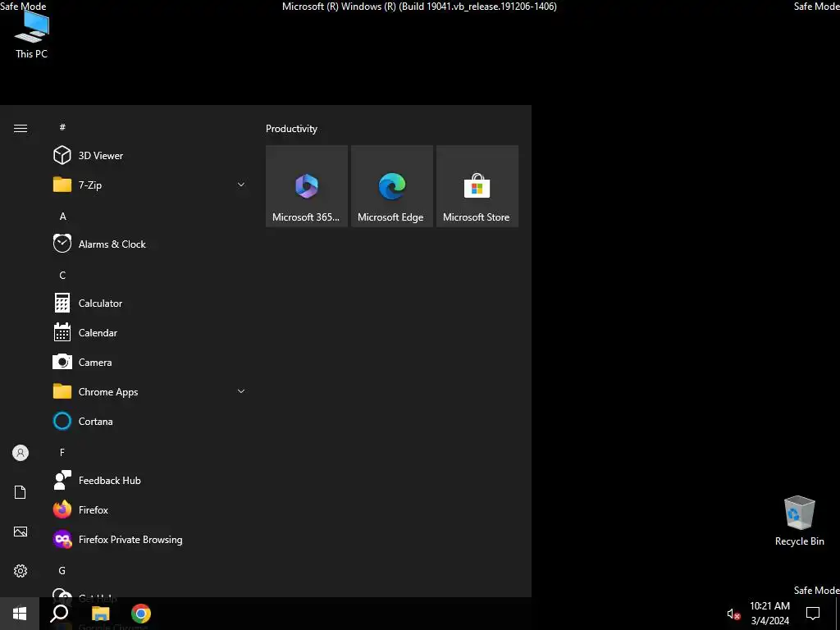Open the Calendar app
This screenshot has width=840, height=630.
pyautogui.click(x=148, y=333)
